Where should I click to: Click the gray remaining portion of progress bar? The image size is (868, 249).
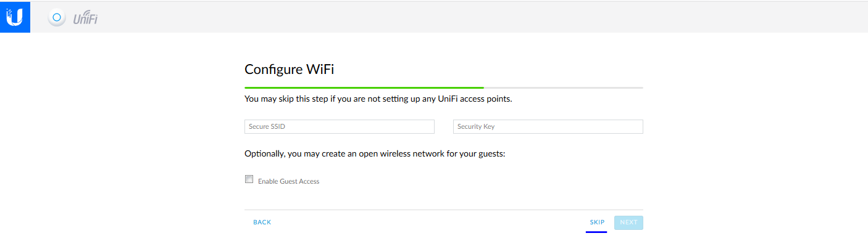(x=564, y=88)
